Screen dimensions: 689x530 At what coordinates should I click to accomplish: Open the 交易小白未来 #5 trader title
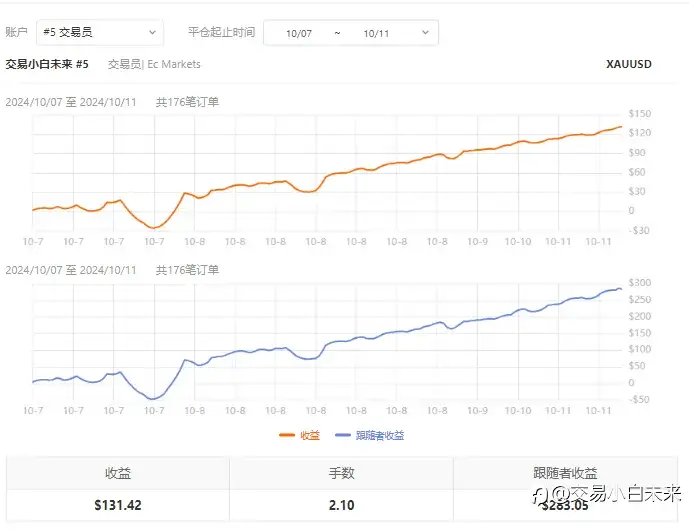pos(47,64)
